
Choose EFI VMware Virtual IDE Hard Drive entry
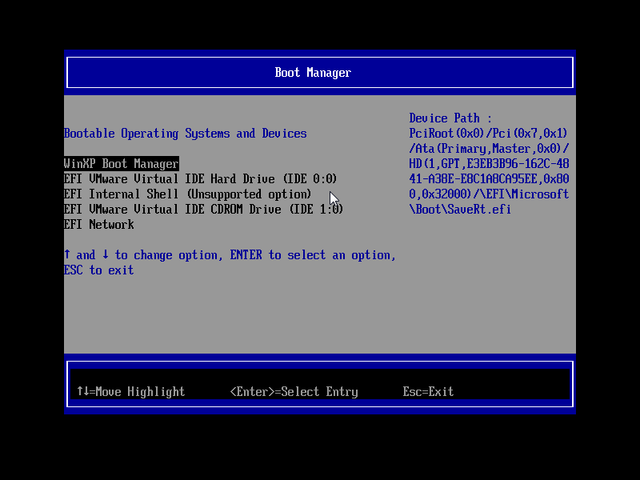click(200, 179)
